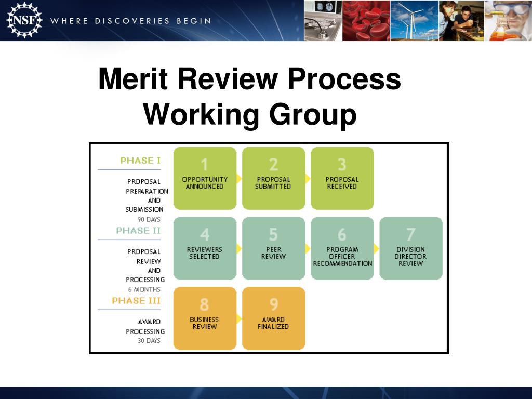Select step 6 Program Officer Recommendation box
Image resolution: width=532 pixels, height=399 pixels.
(342, 248)
